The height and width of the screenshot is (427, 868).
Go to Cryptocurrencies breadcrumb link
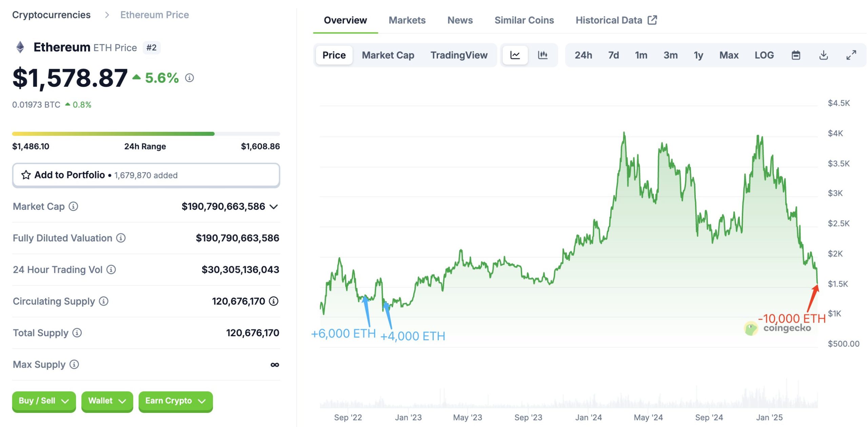pos(51,15)
